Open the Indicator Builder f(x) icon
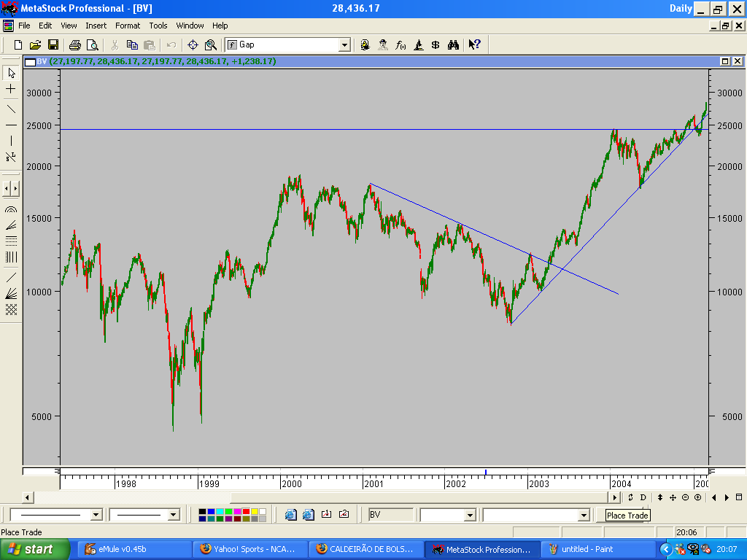The image size is (747, 560). (400, 44)
